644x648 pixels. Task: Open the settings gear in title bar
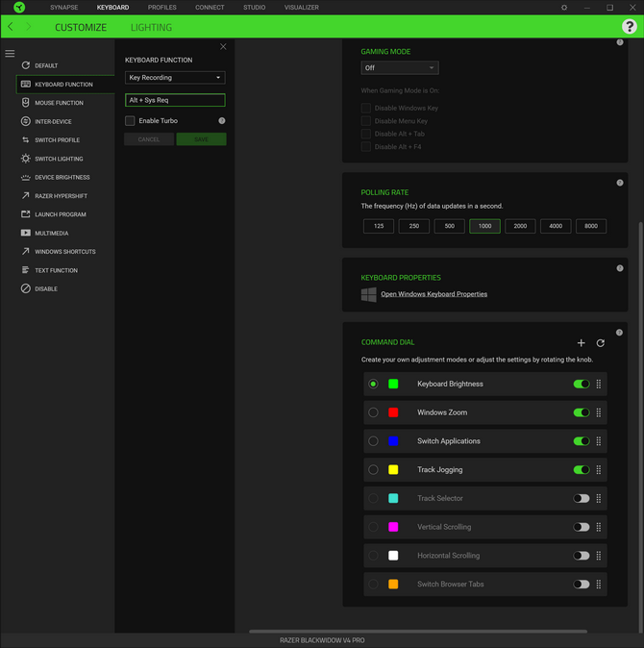tap(564, 8)
